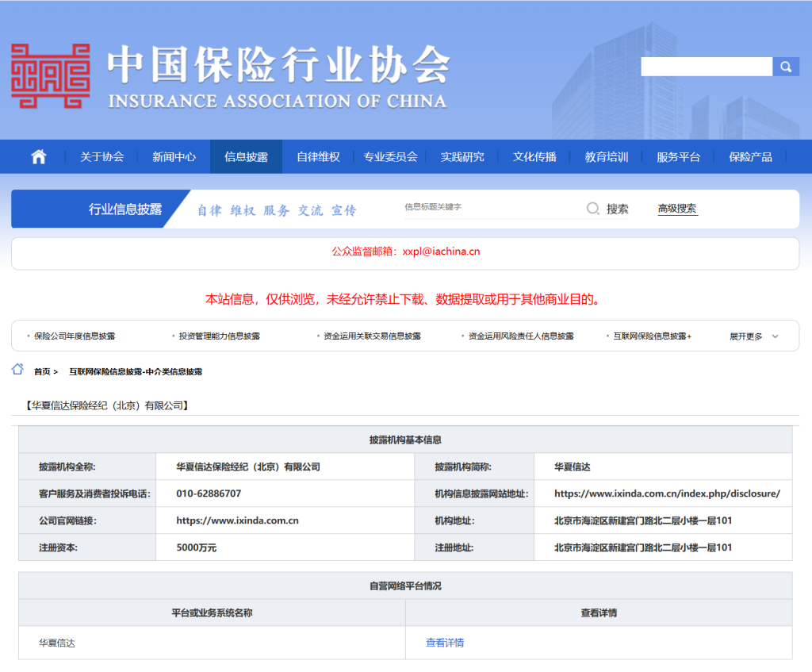The image size is (812, 672).
Task: Open the 自律维权 menu
Action: click(318, 156)
